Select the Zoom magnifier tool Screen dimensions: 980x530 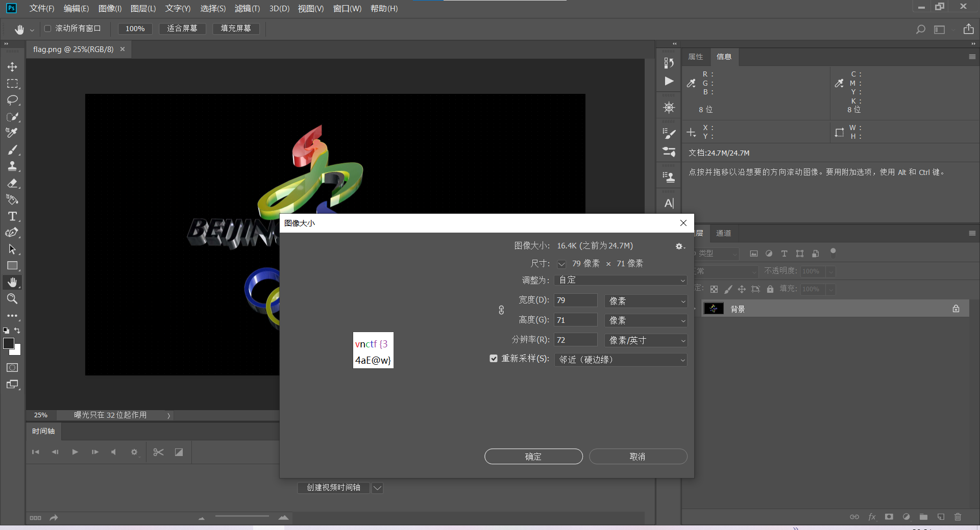click(12, 299)
